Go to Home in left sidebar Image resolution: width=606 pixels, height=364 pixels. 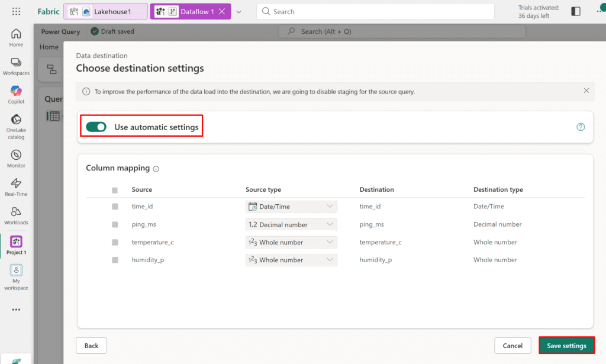16,37
